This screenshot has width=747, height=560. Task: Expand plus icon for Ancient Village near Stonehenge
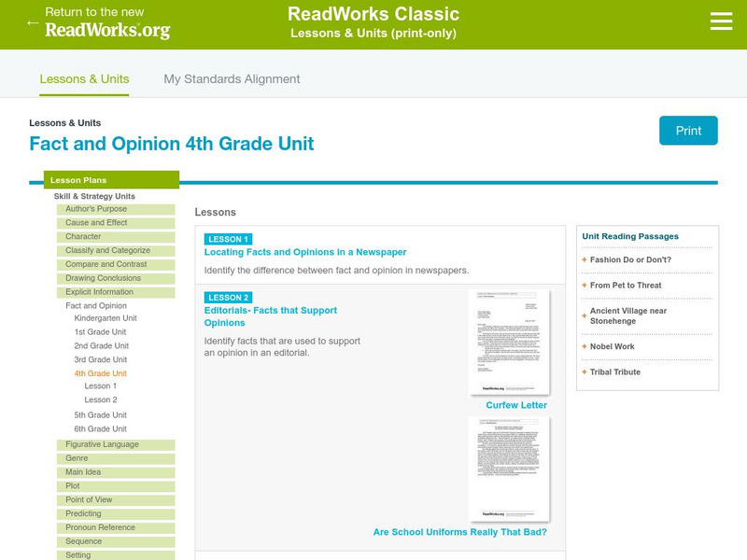[585, 315]
